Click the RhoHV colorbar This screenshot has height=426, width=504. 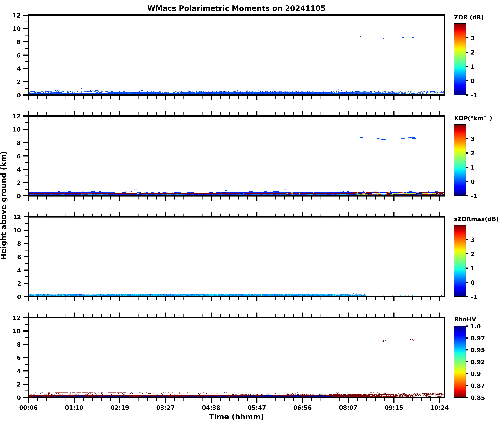point(460,362)
